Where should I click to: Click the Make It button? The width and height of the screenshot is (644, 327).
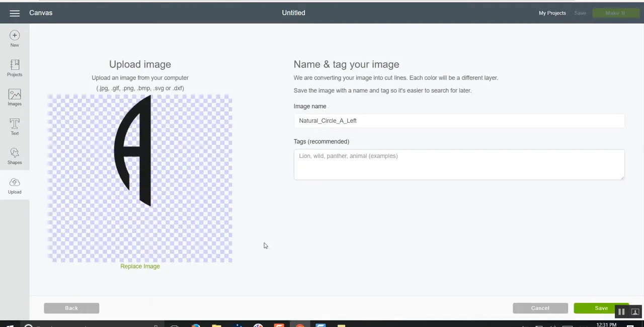(615, 13)
